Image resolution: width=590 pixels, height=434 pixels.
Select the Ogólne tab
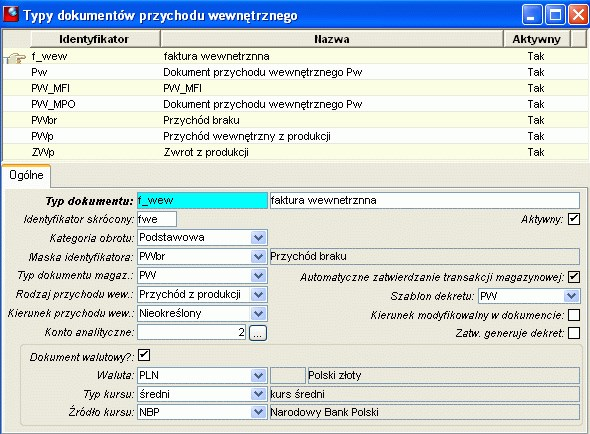coord(26,175)
